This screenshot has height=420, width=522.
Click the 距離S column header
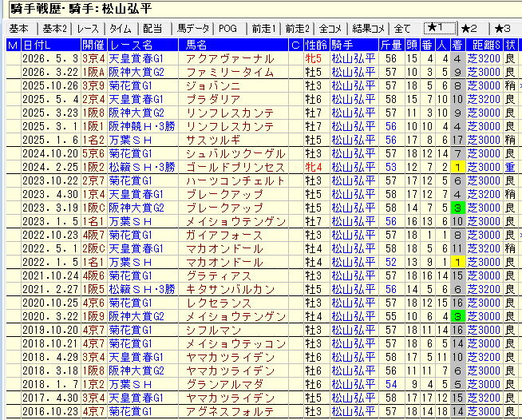tap(484, 45)
